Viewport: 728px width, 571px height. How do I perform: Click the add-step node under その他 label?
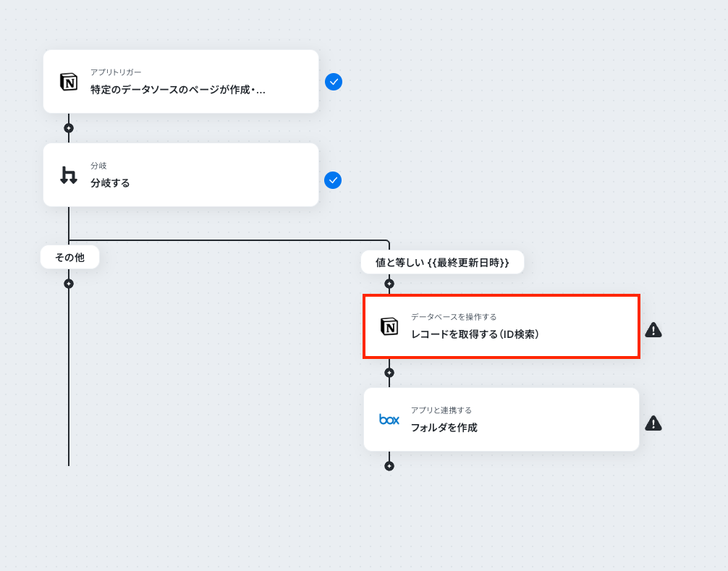(69, 284)
